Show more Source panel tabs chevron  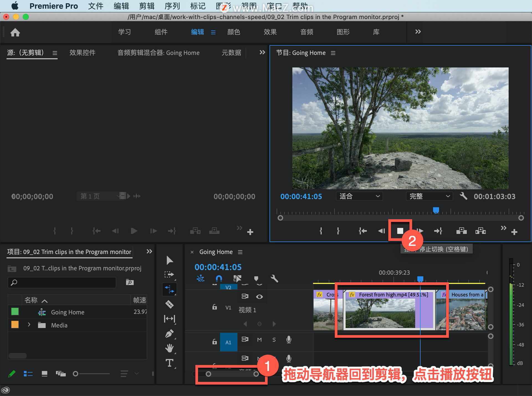pos(262,52)
